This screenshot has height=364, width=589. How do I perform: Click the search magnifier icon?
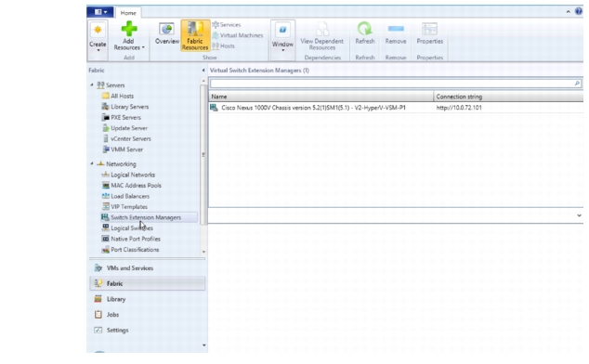(577, 84)
